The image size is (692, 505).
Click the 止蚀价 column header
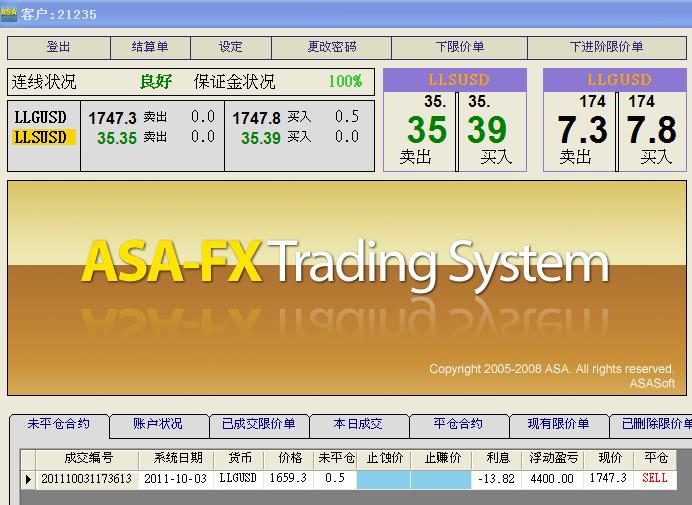(x=384, y=459)
